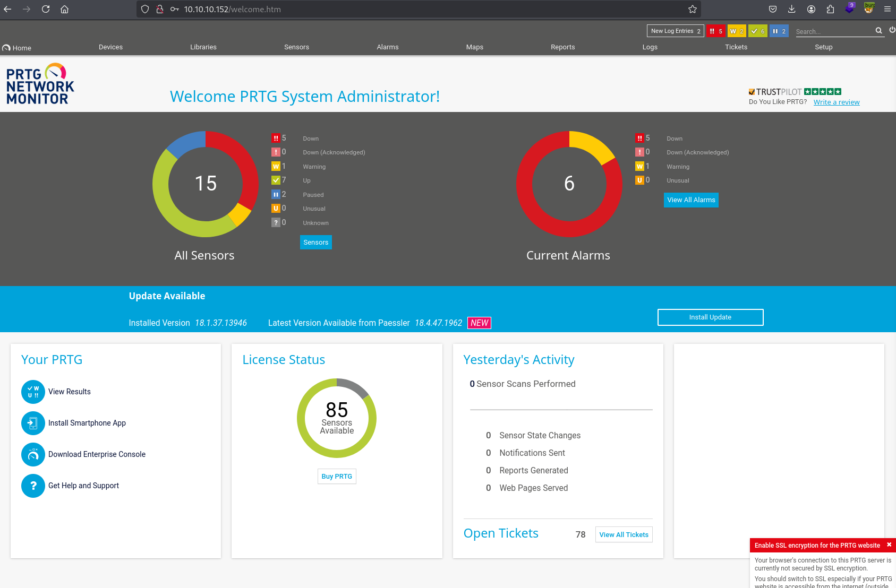Click the Buy PRTG button
This screenshot has height=588, width=896.
click(x=337, y=477)
